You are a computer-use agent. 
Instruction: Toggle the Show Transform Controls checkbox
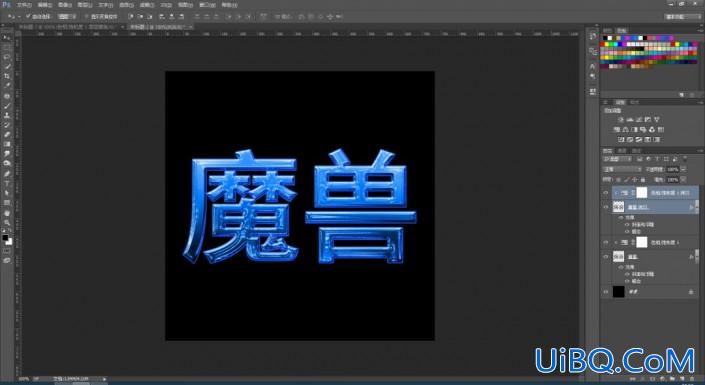point(87,16)
